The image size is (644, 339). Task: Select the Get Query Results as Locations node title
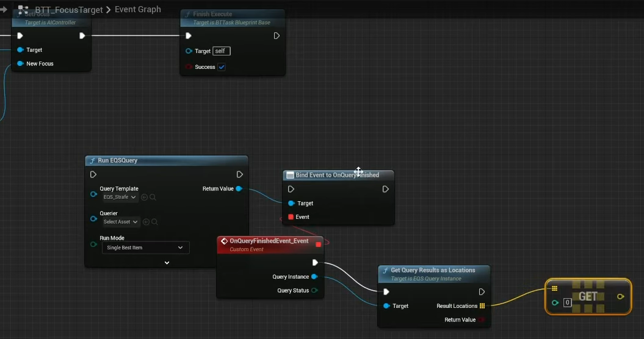433,270
